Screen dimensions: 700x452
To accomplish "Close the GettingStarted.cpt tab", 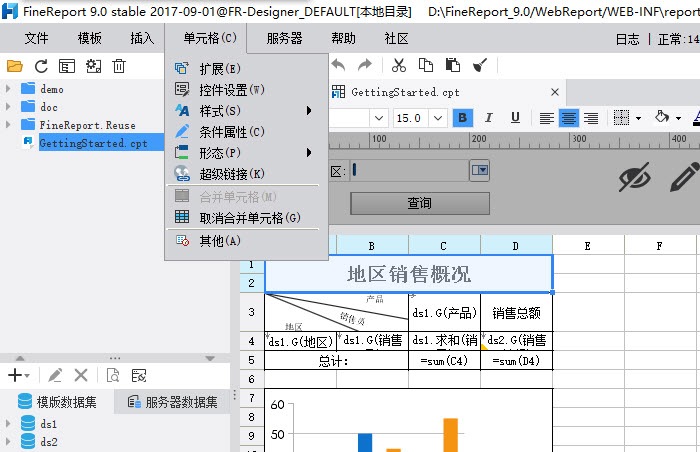I will click(x=555, y=92).
